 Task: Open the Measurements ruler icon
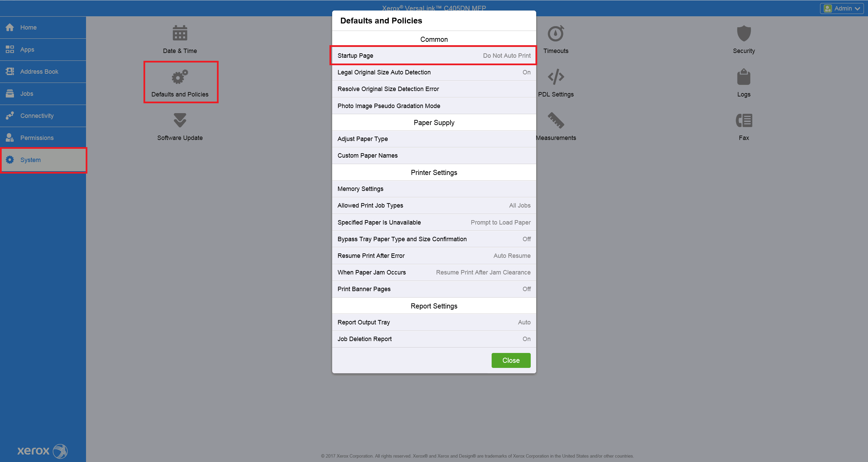[x=556, y=121]
